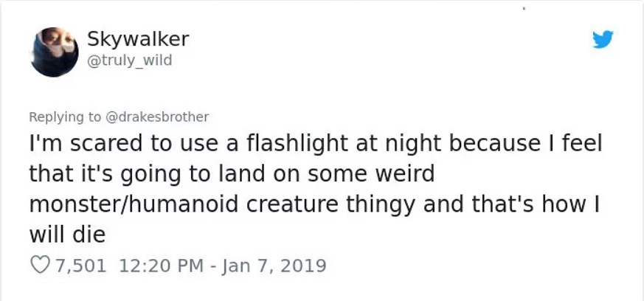Visit the @truly_wild handle
644x301 pixels.
(129, 60)
